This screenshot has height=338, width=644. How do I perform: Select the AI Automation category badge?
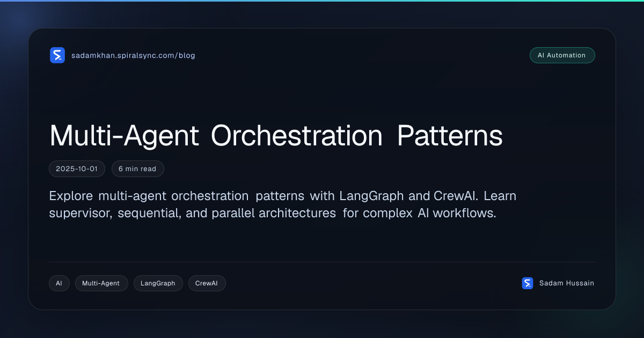coord(562,55)
